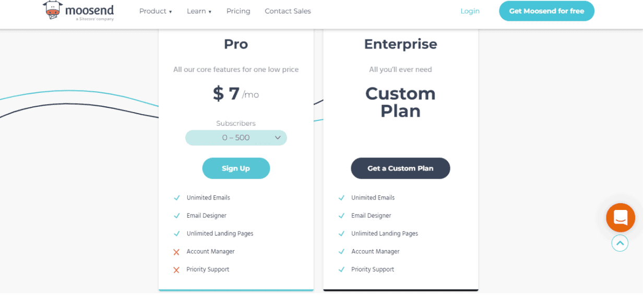The height and width of the screenshot is (297, 644).
Task: Click the Login link
Action: [x=470, y=11]
